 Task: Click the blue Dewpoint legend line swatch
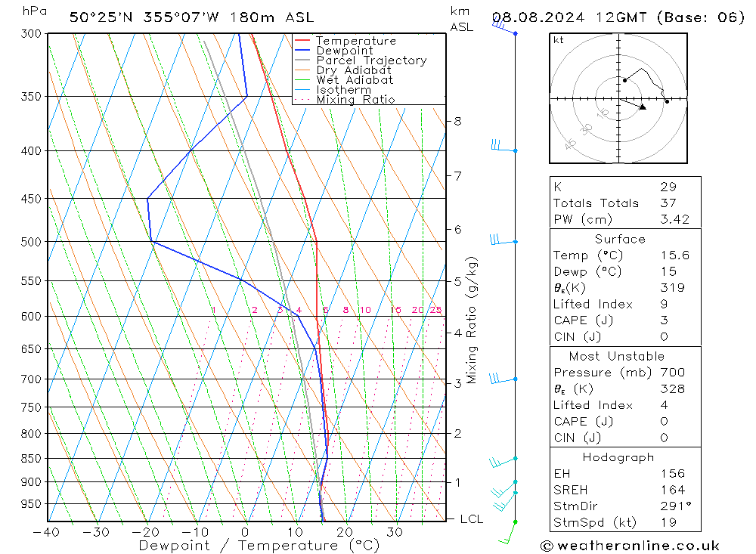[302, 50]
